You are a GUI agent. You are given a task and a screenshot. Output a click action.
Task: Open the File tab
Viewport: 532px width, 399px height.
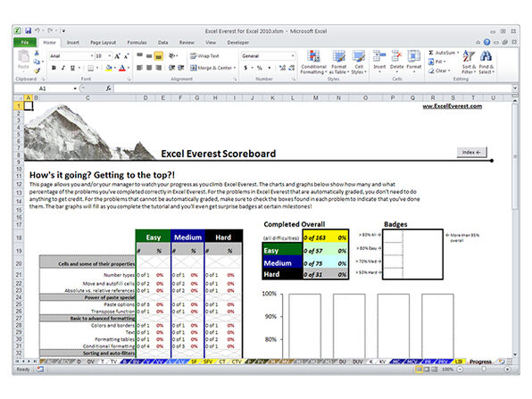[25, 43]
